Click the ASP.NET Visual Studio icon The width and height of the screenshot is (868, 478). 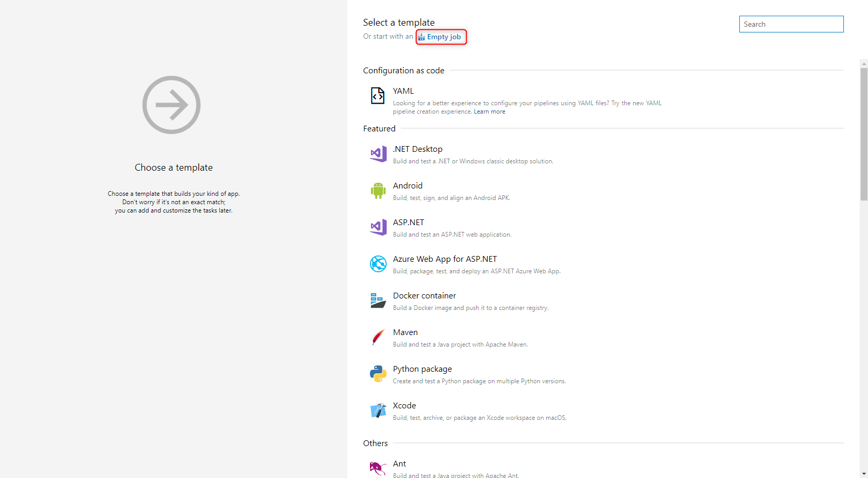tap(378, 227)
